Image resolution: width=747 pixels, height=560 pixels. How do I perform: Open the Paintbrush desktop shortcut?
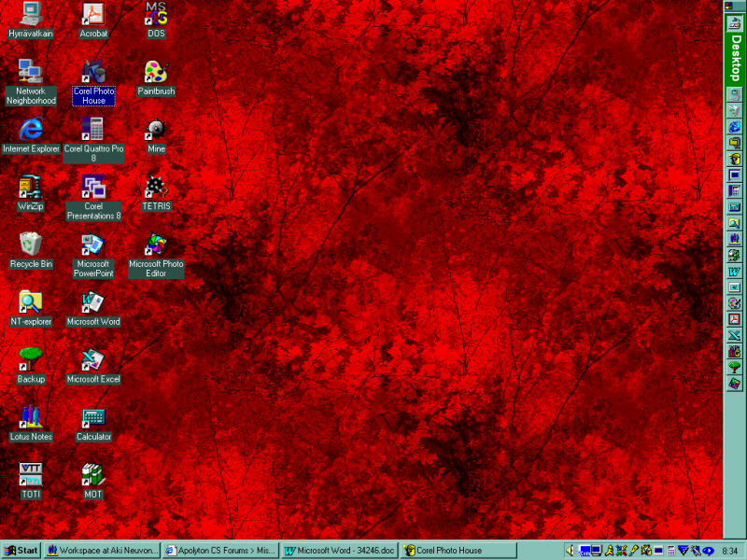(x=156, y=72)
